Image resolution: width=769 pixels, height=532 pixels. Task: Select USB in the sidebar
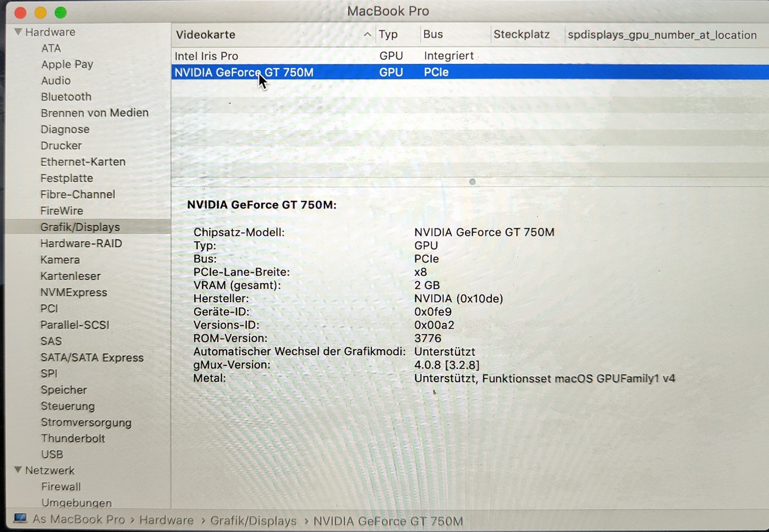point(52,454)
